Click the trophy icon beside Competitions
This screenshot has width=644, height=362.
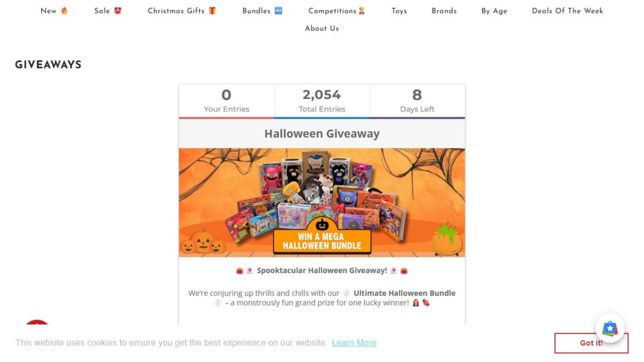pos(362,11)
